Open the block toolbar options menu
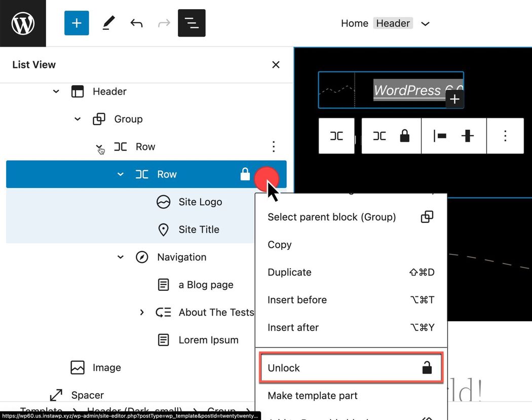This screenshot has width=532, height=420. click(x=505, y=136)
